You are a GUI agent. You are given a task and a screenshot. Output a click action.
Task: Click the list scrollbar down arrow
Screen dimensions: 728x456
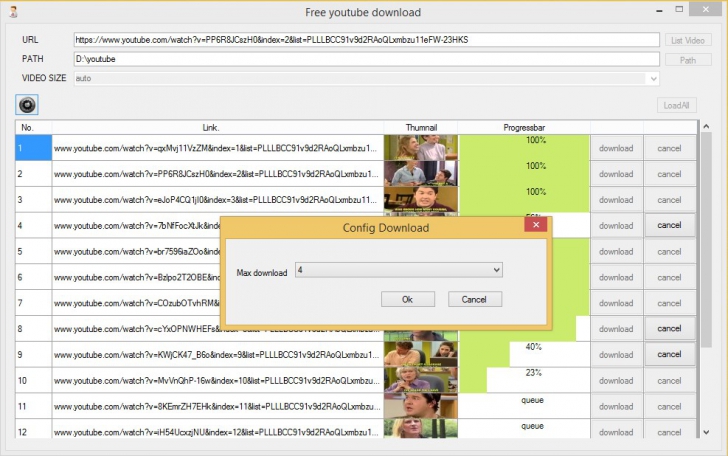coord(706,432)
